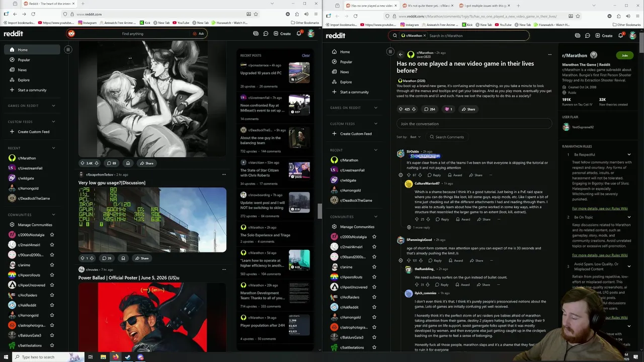Share the Marathon post
The width and height of the screenshot is (644, 362).
point(467,109)
